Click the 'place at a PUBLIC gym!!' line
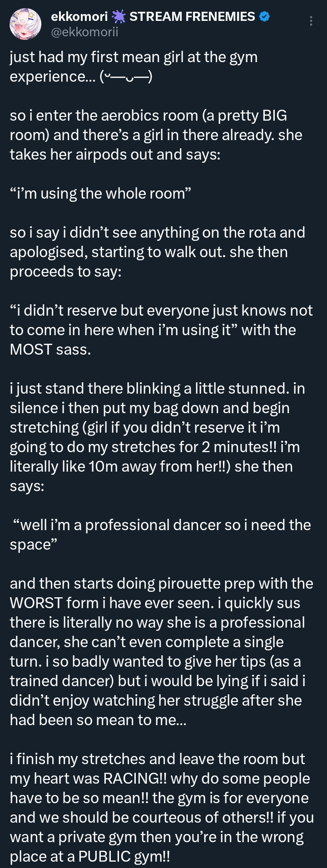Image resolution: width=327 pixels, height=868 pixels. 90,856
